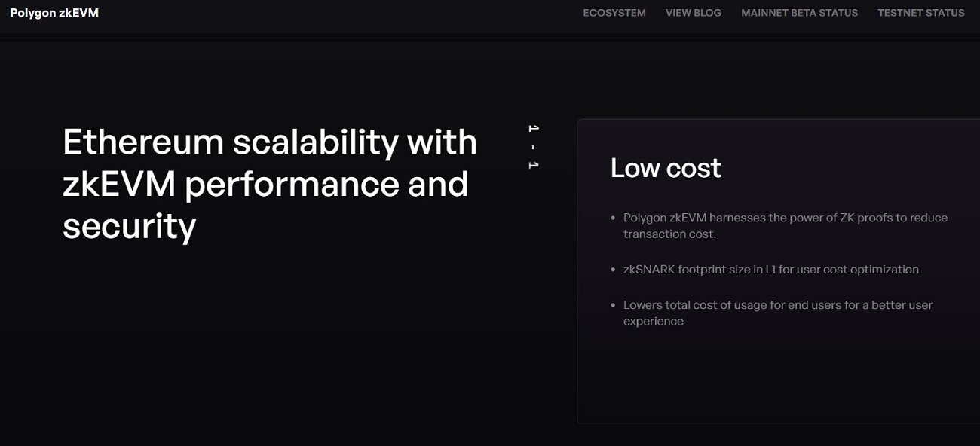Click the 'Lowers total cost of usage' bullet

tap(777, 305)
